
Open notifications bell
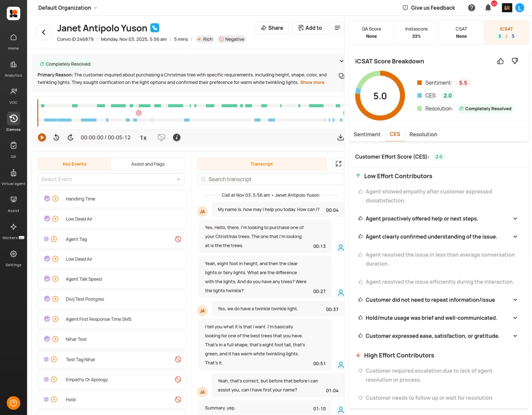click(x=488, y=8)
